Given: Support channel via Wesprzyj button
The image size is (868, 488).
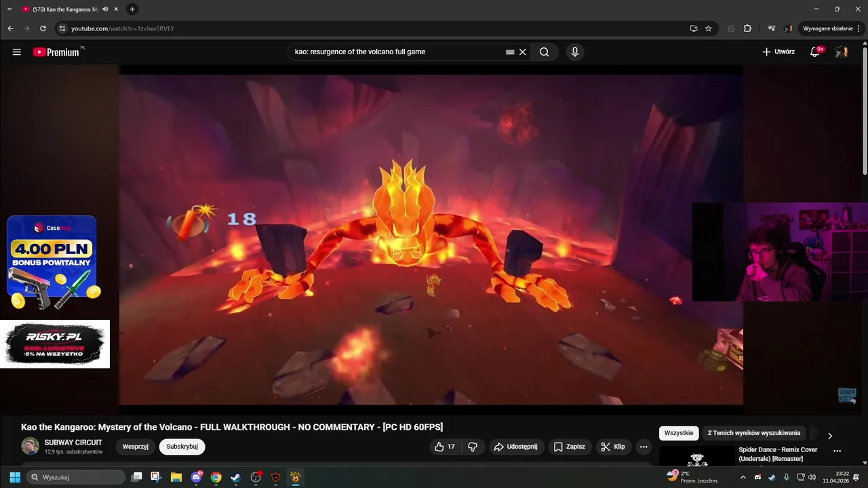Looking at the screenshot, I should (x=136, y=447).
